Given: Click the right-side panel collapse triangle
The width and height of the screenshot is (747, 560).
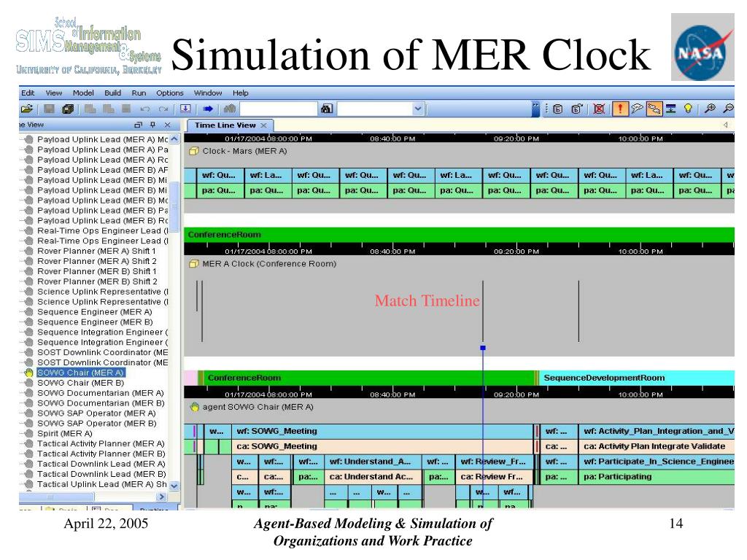Looking at the screenshot, I should [726, 125].
